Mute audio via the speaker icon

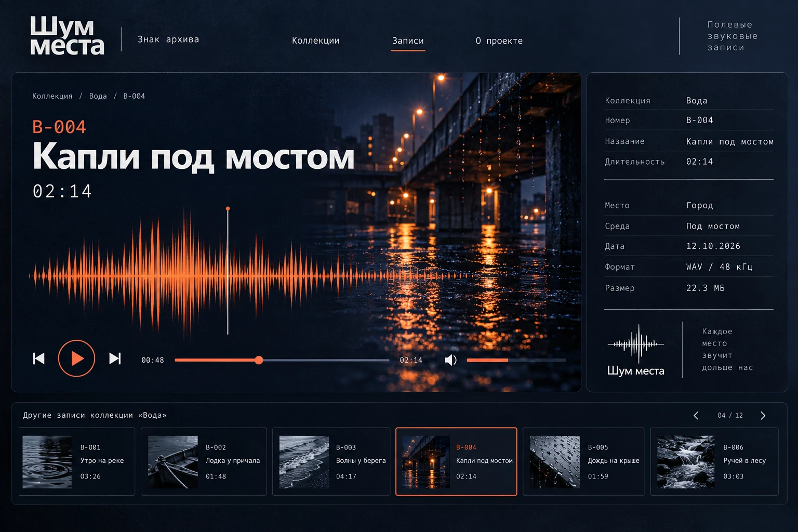(451, 360)
